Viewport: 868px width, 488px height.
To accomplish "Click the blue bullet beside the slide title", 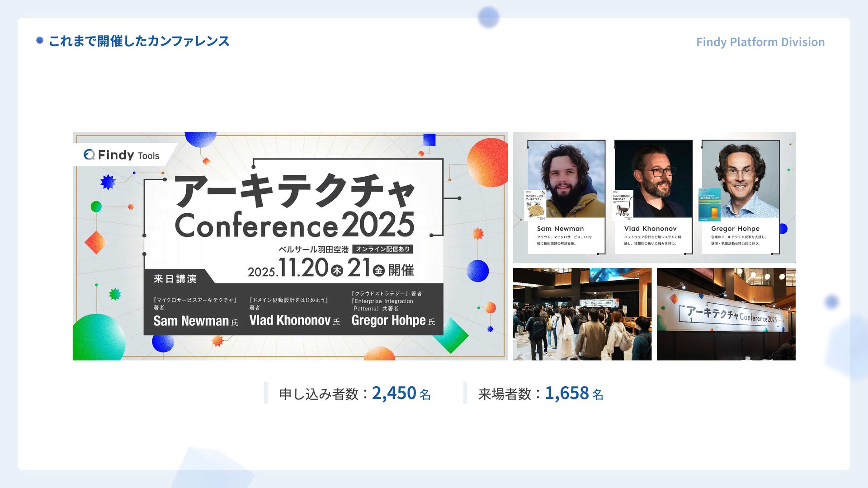I will point(40,41).
